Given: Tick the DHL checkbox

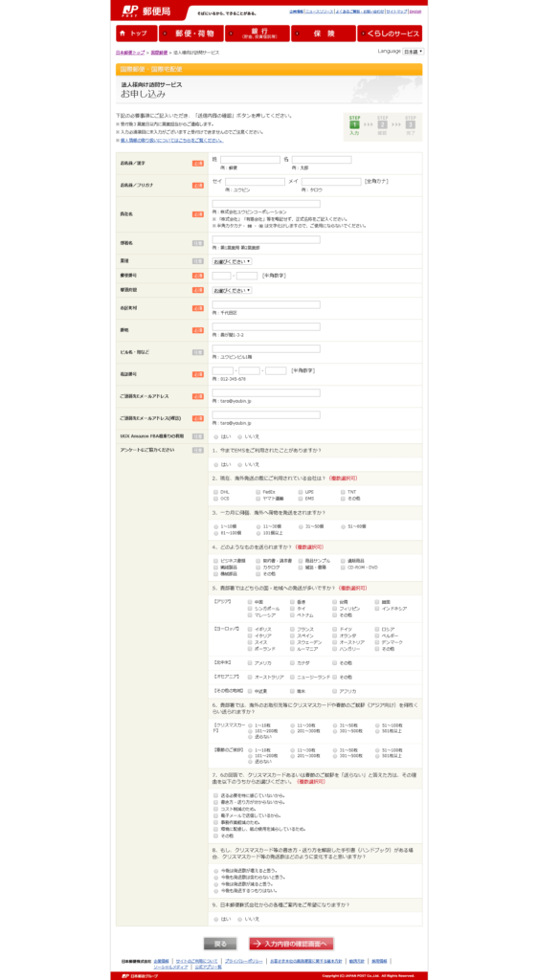Looking at the screenshot, I should [x=216, y=492].
